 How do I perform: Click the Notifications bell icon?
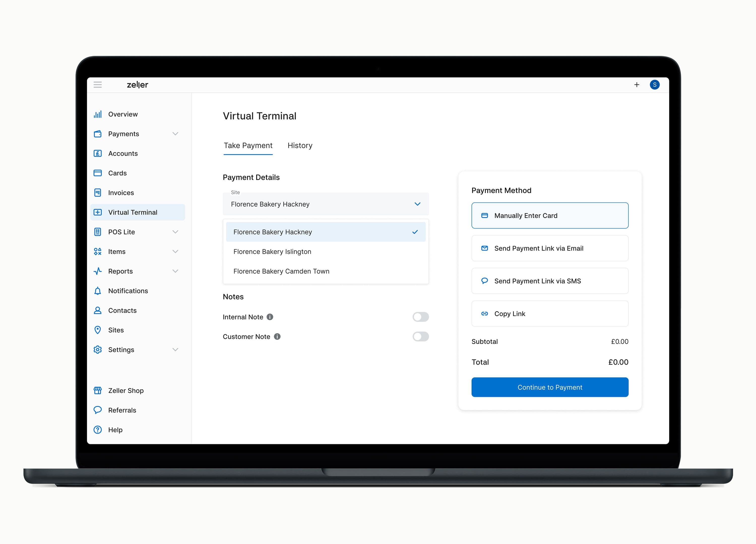coord(97,291)
